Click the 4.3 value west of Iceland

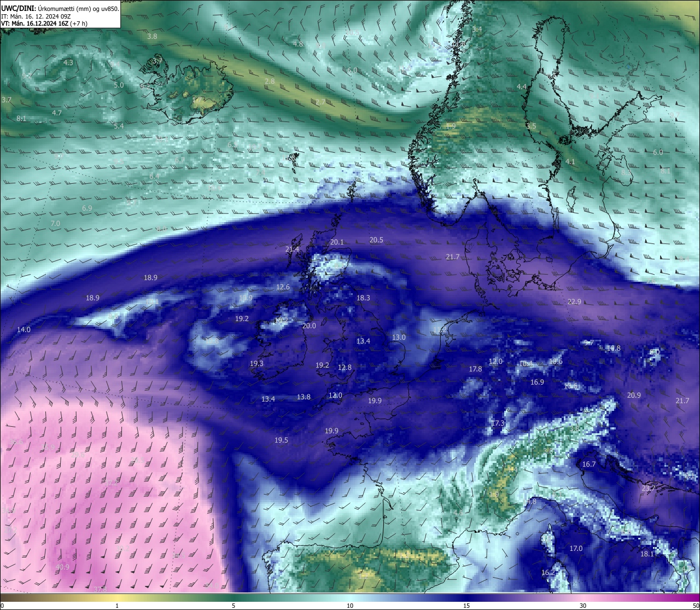pyautogui.click(x=68, y=63)
